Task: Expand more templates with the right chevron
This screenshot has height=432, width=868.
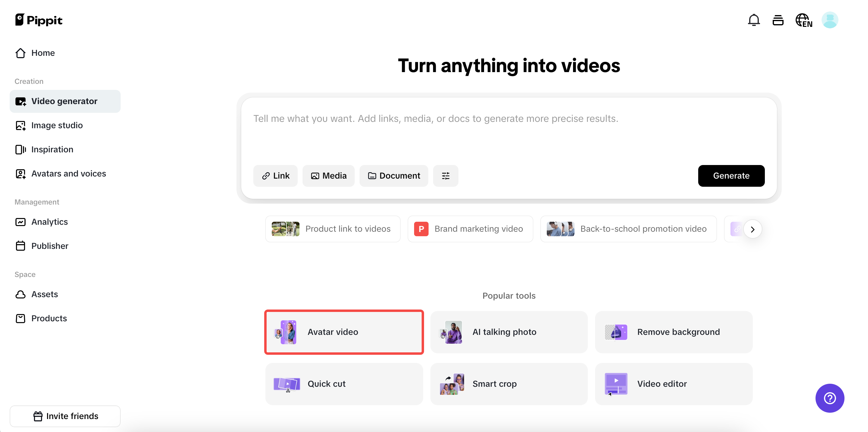Action: pos(754,229)
